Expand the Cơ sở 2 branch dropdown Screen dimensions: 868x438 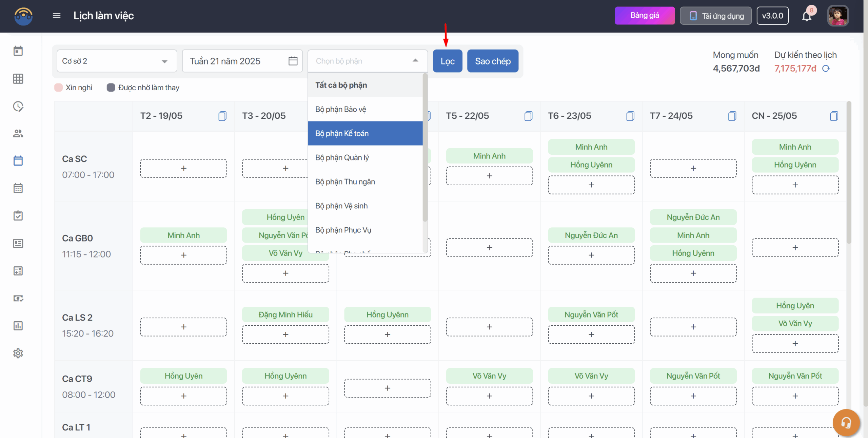tap(164, 61)
